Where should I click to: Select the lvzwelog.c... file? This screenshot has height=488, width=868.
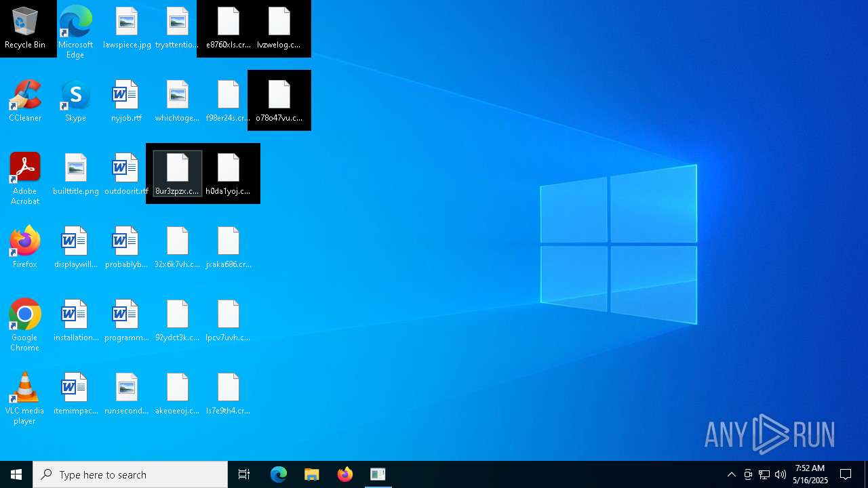coord(279,28)
